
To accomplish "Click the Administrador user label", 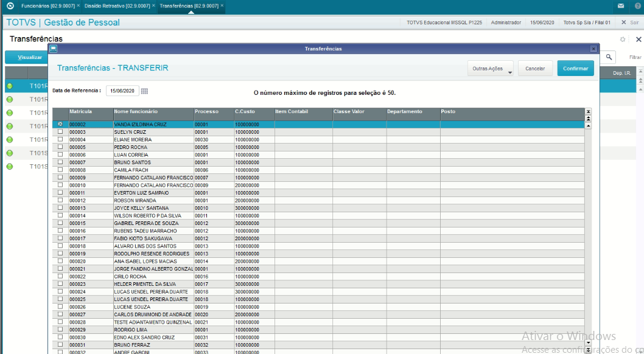I will (x=506, y=23).
